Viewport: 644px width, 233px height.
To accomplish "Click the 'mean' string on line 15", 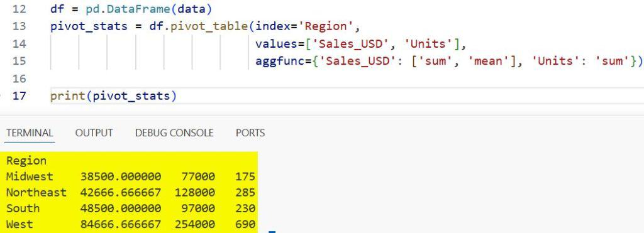I will coord(489,61).
